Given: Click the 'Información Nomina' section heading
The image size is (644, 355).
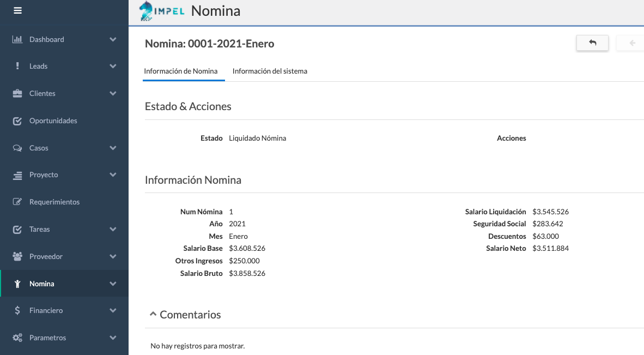Looking at the screenshot, I should pyautogui.click(x=193, y=180).
